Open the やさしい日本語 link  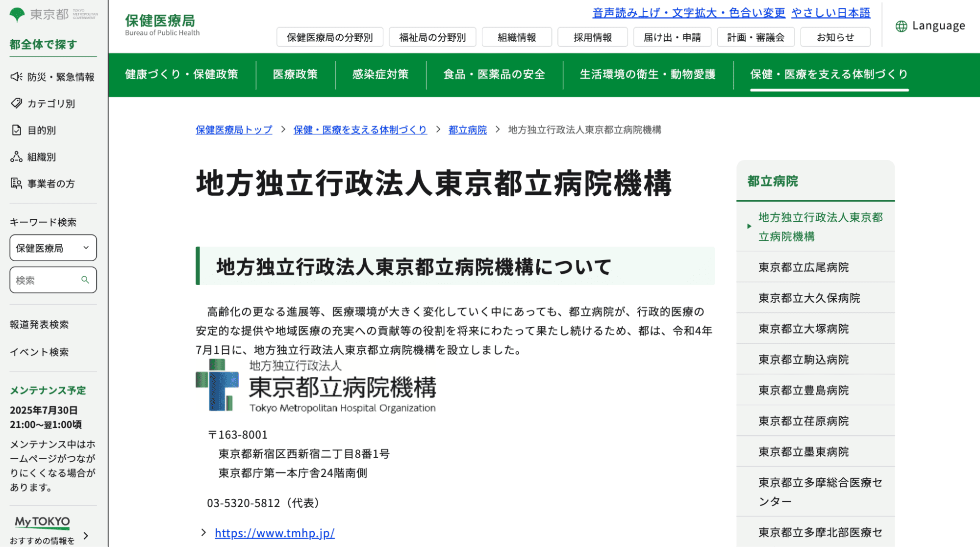831,13
